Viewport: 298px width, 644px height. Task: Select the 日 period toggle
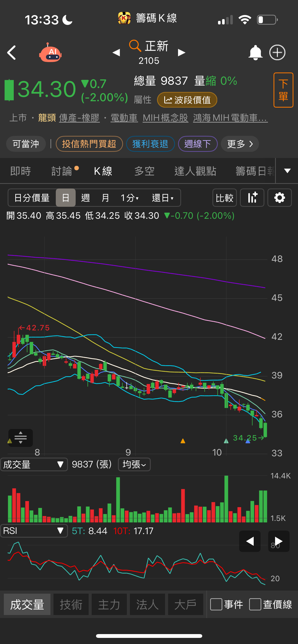[66, 198]
